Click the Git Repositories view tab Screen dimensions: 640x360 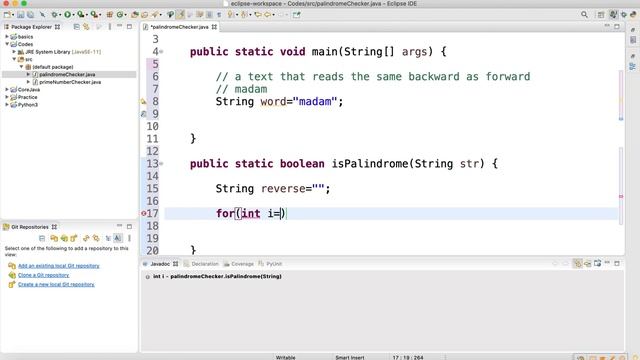29,227
